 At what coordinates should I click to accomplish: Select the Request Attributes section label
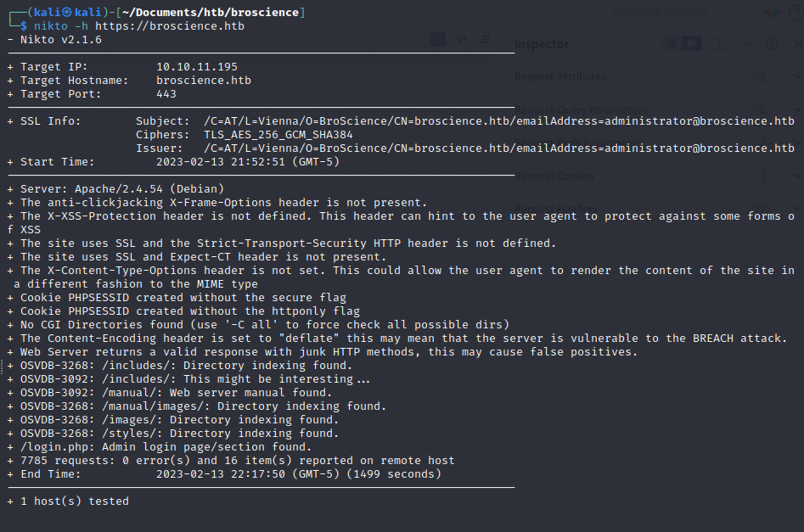560,77
